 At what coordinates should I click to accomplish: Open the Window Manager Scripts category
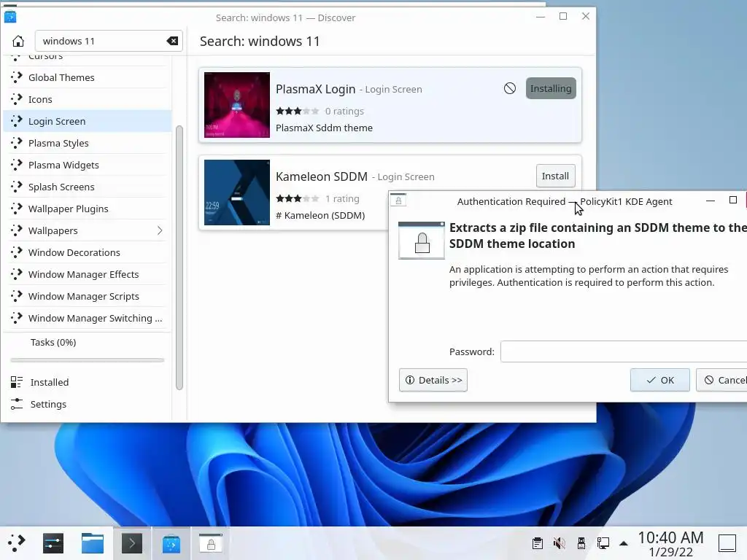[x=88, y=296]
